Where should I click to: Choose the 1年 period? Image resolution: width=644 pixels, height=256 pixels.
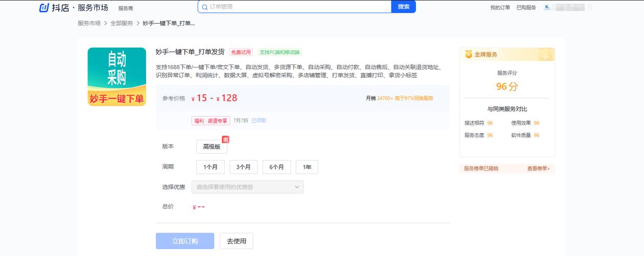click(x=307, y=167)
